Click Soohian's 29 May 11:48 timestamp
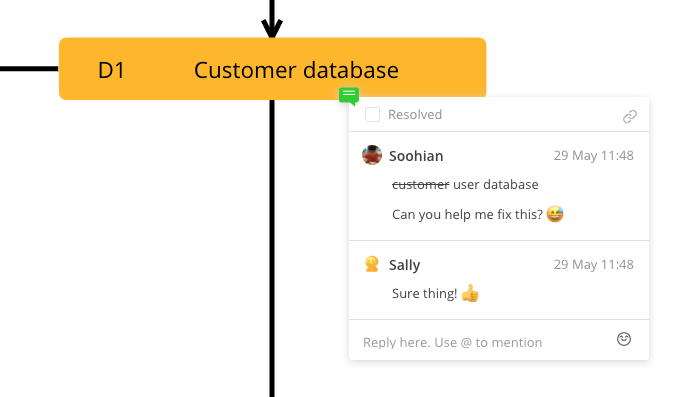694x397 pixels. click(x=594, y=156)
